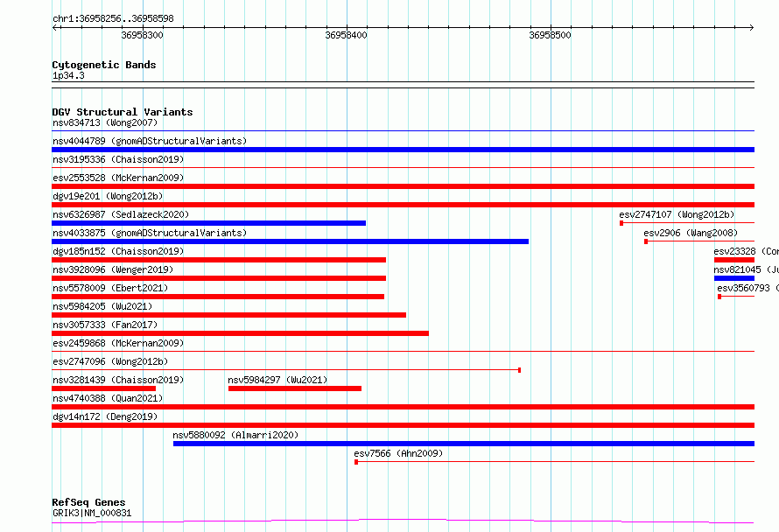Select the nsv6326987 (Sedlazeck2020) blue bar
This screenshot has height=532, width=779.
coord(208,223)
